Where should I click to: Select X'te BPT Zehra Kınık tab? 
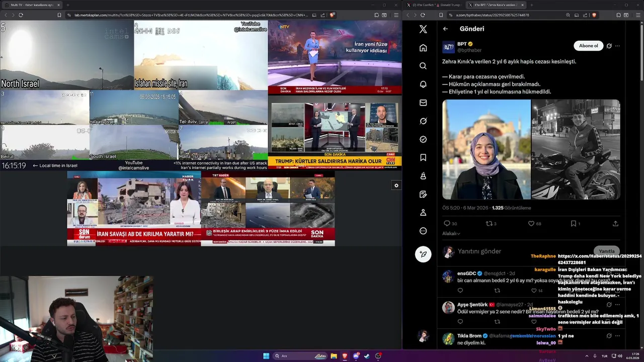click(x=496, y=5)
